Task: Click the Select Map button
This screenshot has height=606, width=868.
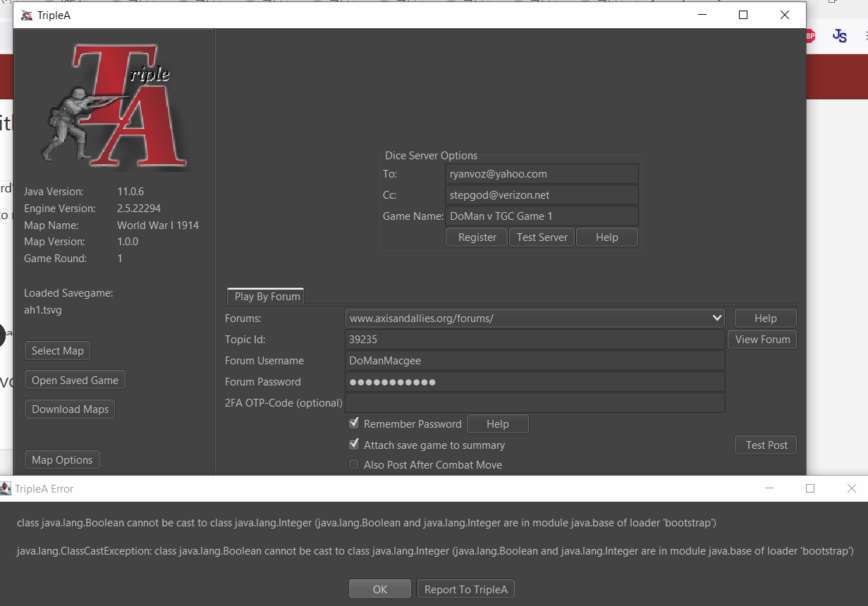Action: pos(57,350)
